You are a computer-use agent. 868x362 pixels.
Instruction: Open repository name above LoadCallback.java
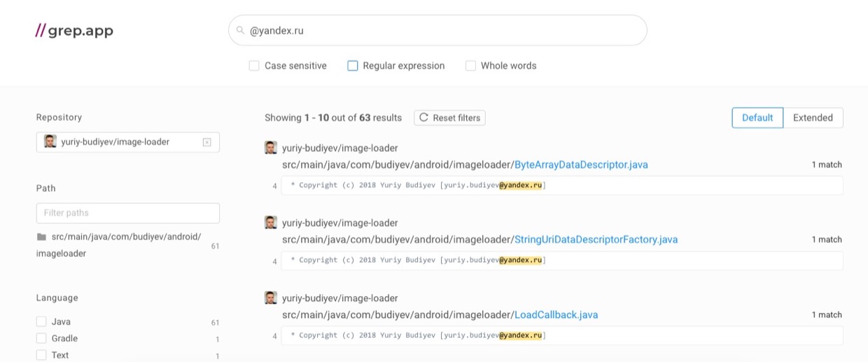point(340,298)
